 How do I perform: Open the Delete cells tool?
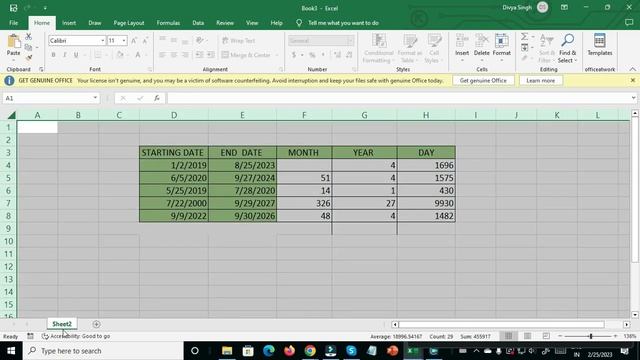pos(481,47)
